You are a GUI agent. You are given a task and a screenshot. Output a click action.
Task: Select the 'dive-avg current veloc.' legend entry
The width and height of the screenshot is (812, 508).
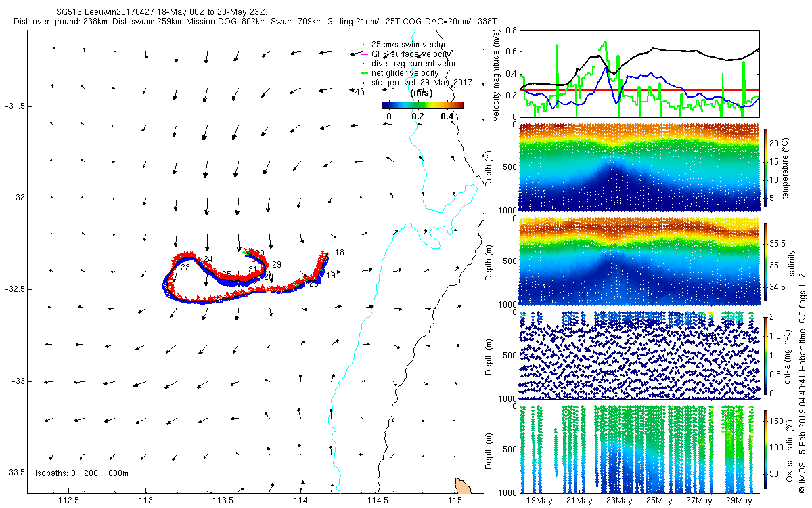point(411,64)
